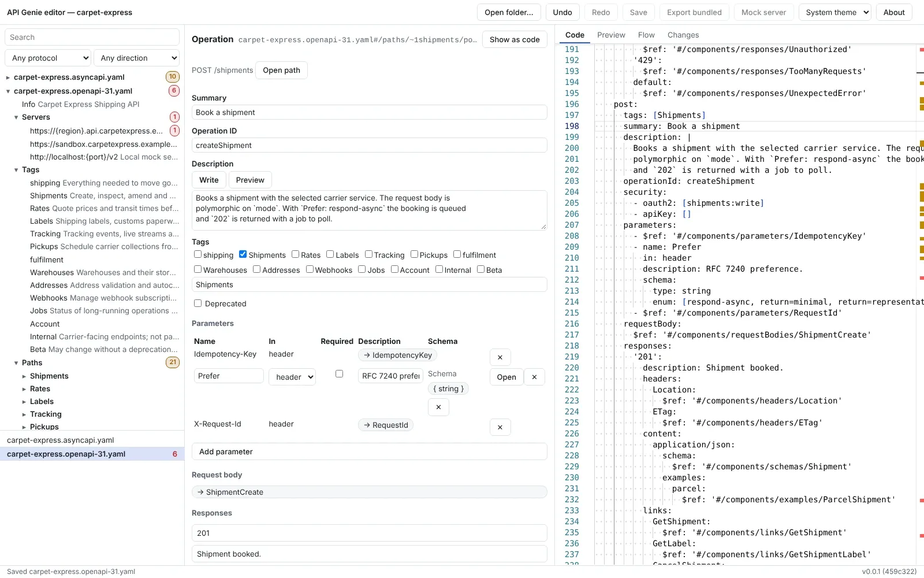Open the System theme dropdown
Image resolution: width=924 pixels, height=578 pixels.
834,12
